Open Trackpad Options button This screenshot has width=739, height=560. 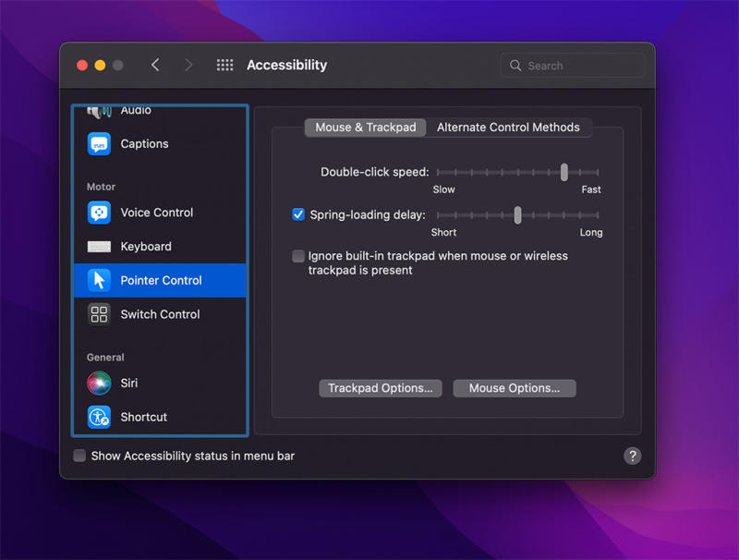click(x=380, y=388)
